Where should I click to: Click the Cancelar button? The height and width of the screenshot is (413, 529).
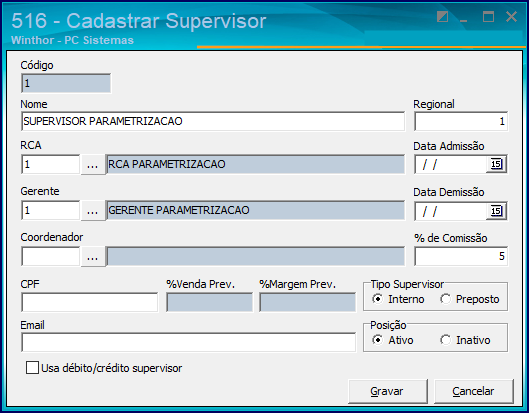pyautogui.click(x=474, y=391)
